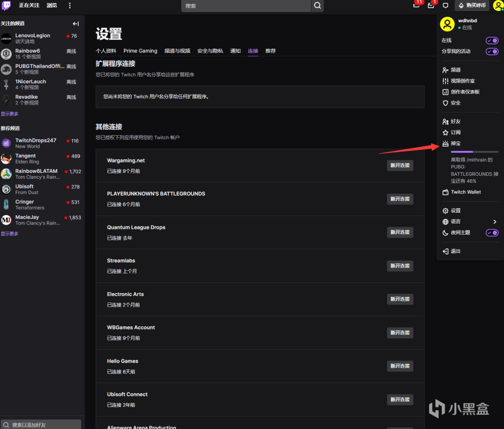The height and width of the screenshot is (429, 504).
Task: Open Rainbow6LATAM recommended channel
Action: tap(42, 174)
